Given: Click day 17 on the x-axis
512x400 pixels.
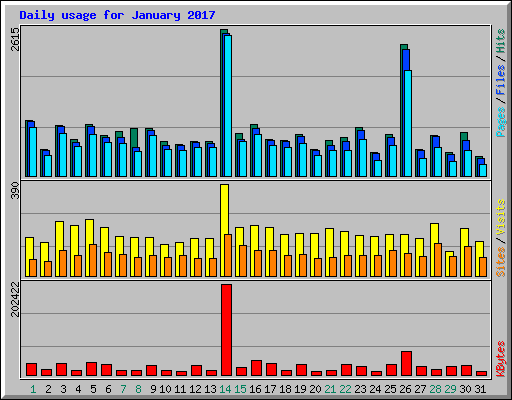Looking at the screenshot, I should coord(270,389).
